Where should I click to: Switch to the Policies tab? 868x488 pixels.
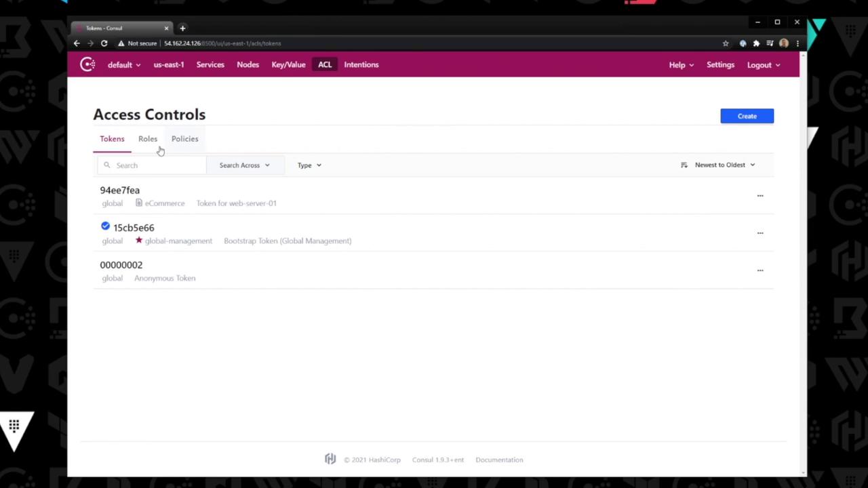(x=185, y=139)
